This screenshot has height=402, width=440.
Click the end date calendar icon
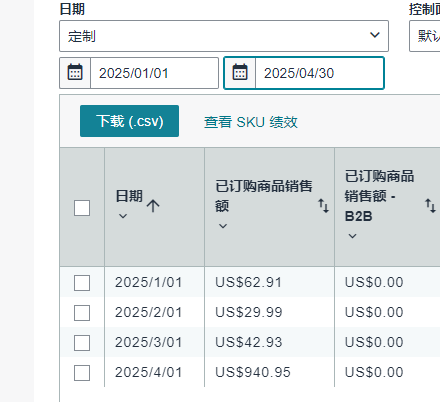(x=240, y=72)
